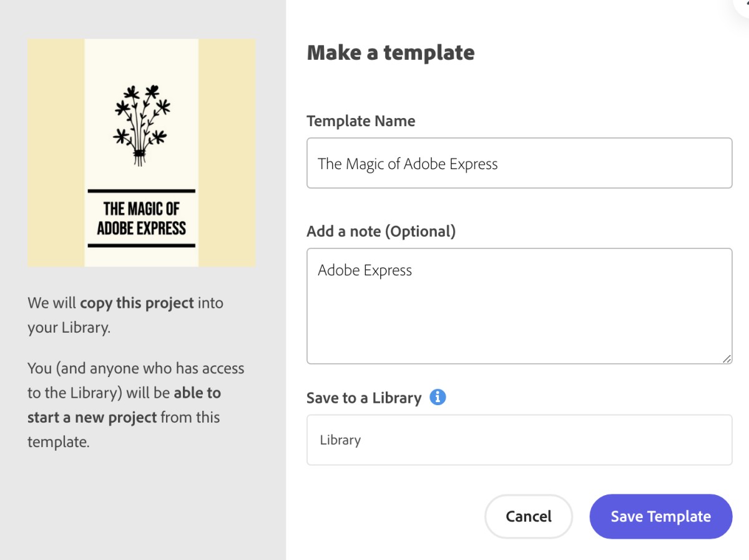Image resolution: width=749 pixels, height=560 pixels.
Task: Click the left yellow band of the preview thumbnail
Action: (x=56, y=153)
